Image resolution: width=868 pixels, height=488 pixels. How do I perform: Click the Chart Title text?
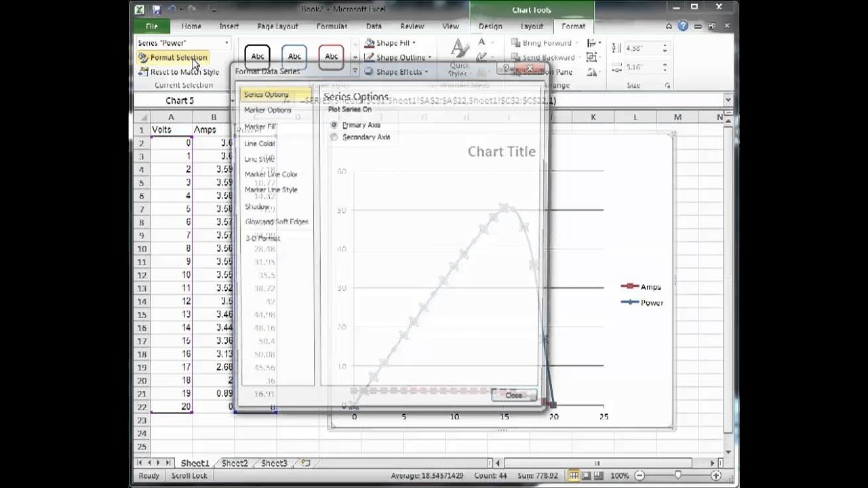tap(501, 151)
